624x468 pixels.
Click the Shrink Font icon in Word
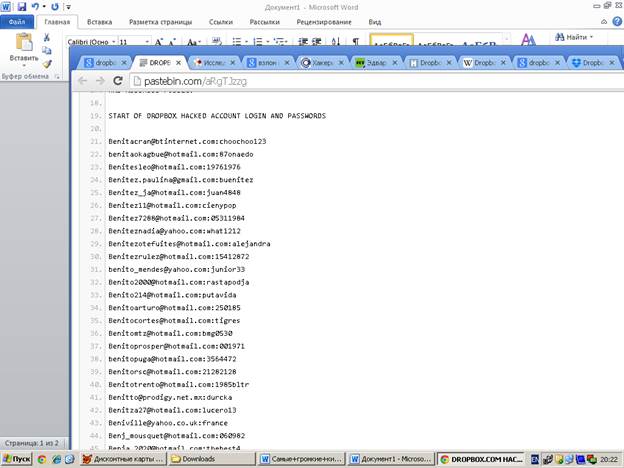point(172,42)
